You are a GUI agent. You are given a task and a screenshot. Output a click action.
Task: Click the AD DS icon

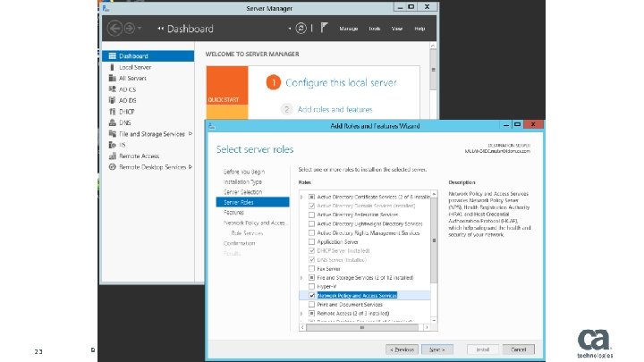coord(112,100)
